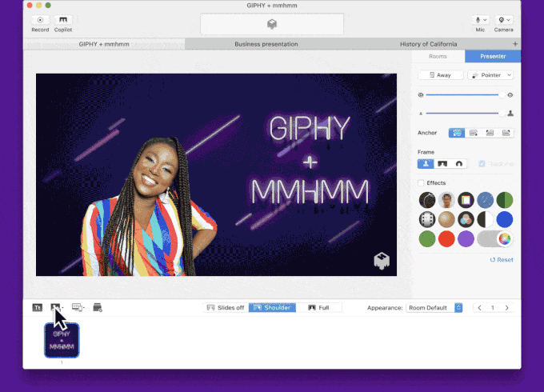The height and width of the screenshot is (392, 544).
Task: Go to next slide arrow
Action: point(507,308)
